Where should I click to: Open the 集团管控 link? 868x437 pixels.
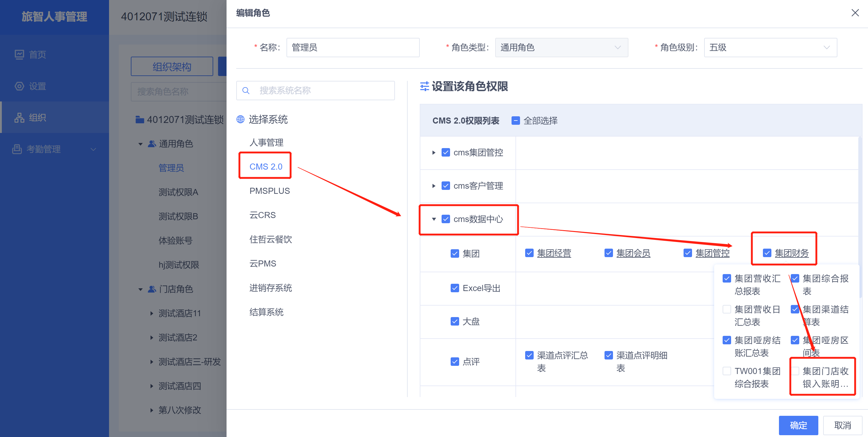[x=712, y=253]
